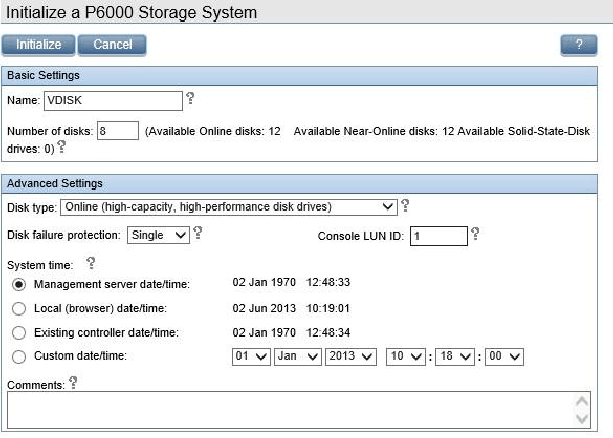Click the local browser time 02 Jun 2013
Image resolution: width=613 pixels, height=438 pixels.
coord(264,308)
